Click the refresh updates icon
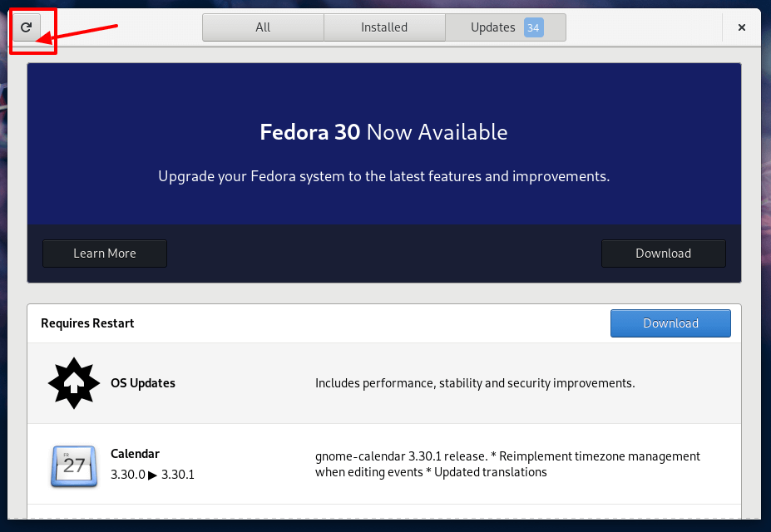This screenshot has height=532, width=771. (26, 27)
